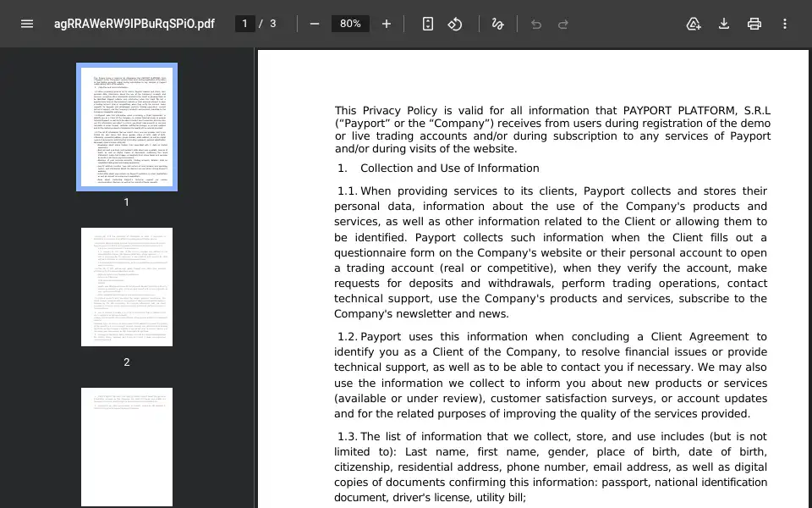812x508 pixels.
Task: Zoom out with the minus button
Action: pos(315,24)
